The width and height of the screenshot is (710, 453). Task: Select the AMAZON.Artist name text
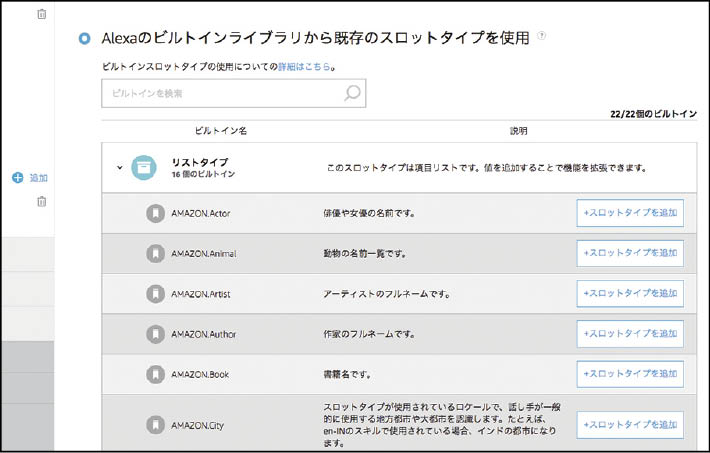coord(201,294)
